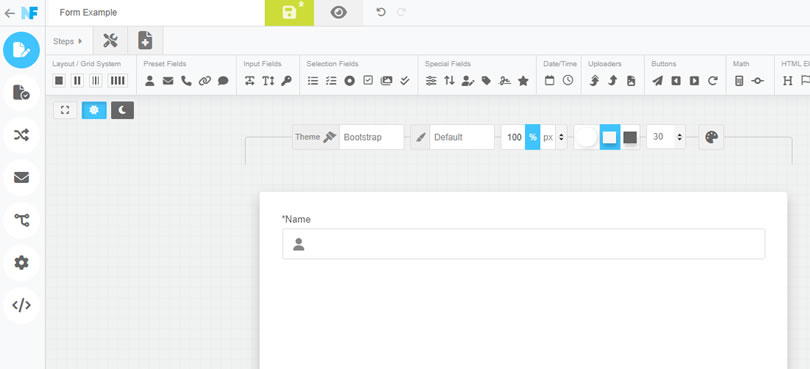Open the email setup sidebar tab
Screen dimensions: 810x369
(21, 178)
